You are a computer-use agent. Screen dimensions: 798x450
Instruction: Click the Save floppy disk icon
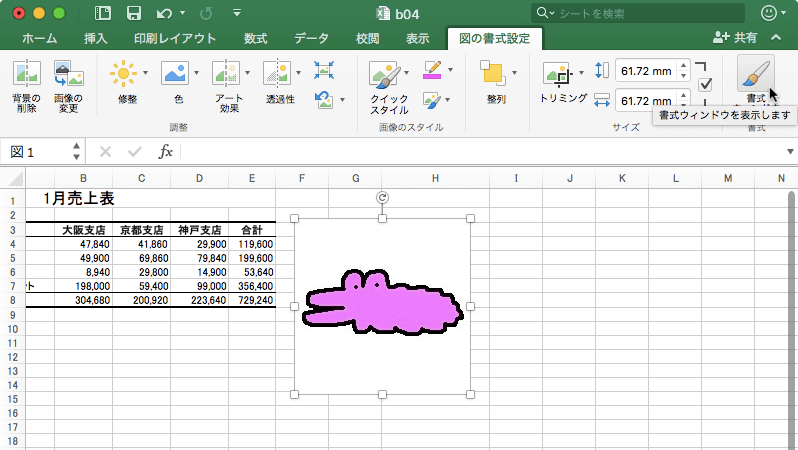click(133, 13)
